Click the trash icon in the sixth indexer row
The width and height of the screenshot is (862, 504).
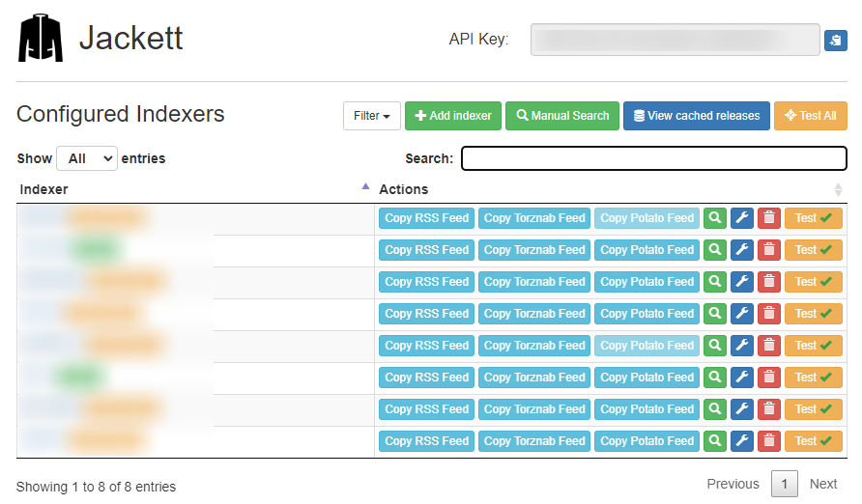[769, 378]
